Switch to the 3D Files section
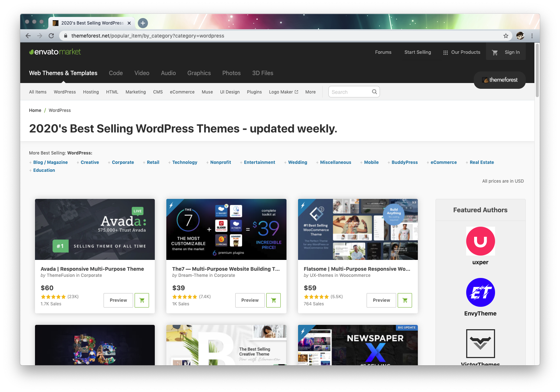Viewport: 560px width, 392px height. [x=263, y=73]
